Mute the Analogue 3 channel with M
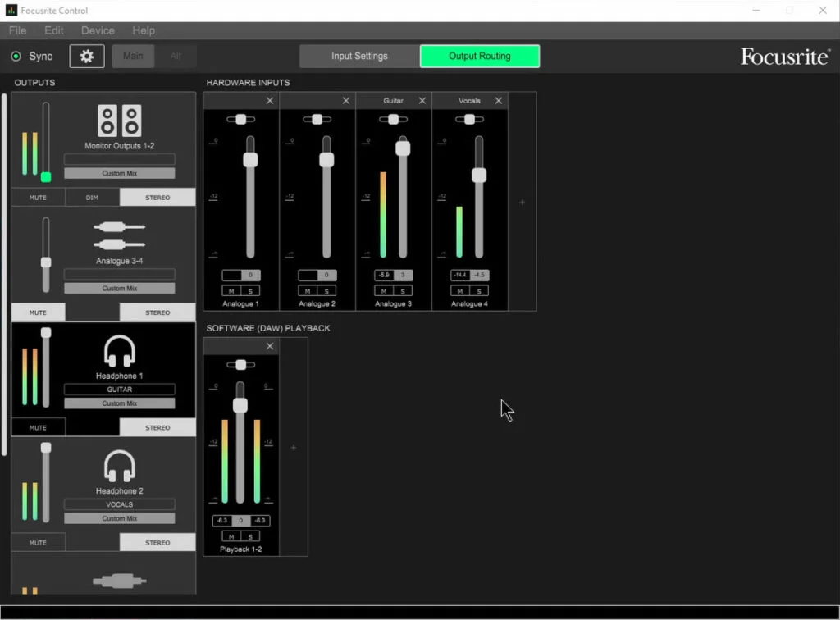The width and height of the screenshot is (840, 620). [x=384, y=291]
